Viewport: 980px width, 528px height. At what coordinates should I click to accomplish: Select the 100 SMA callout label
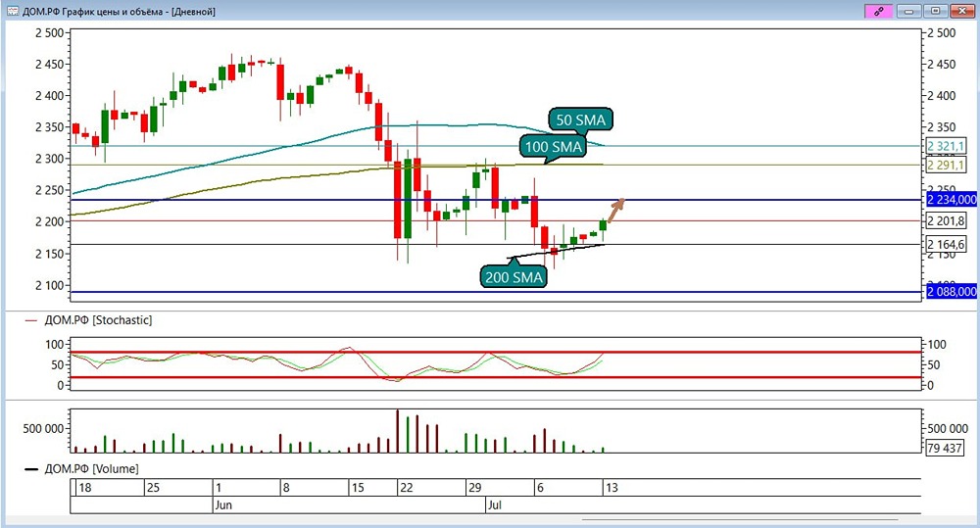[x=553, y=147]
